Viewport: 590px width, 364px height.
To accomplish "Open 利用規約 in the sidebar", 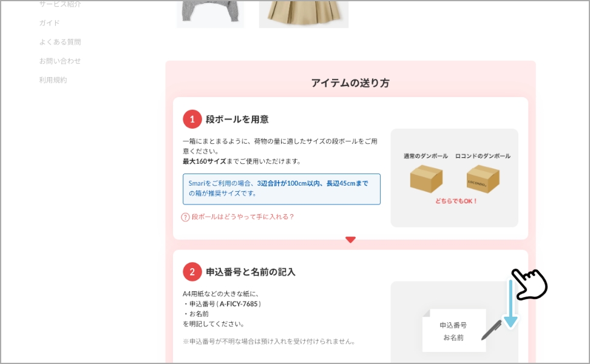I will (x=53, y=80).
